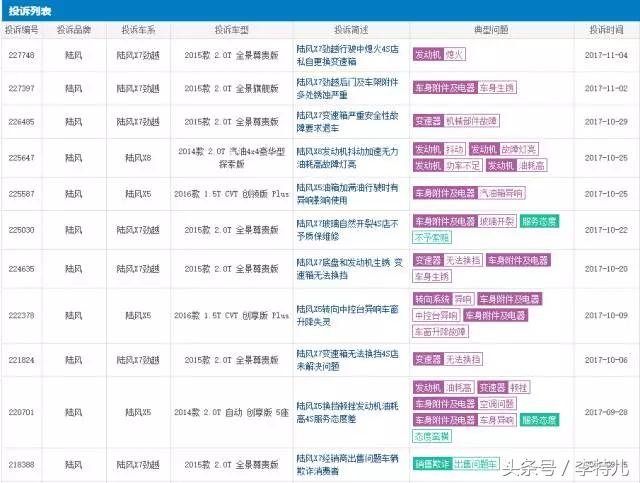Click the 投诉车型 column header
The image size is (640, 483).
pos(232,30)
